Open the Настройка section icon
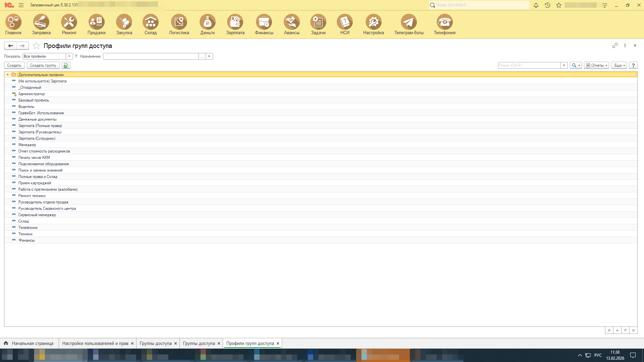The width and height of the screenshot is (644, 362). tap(373, 22)
